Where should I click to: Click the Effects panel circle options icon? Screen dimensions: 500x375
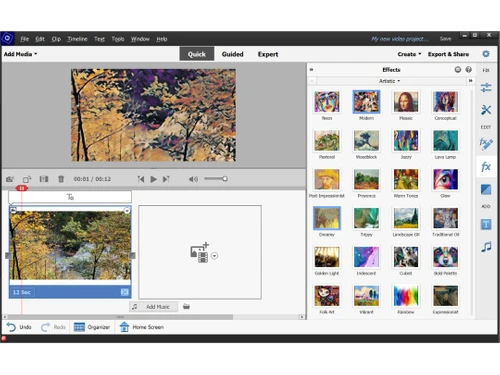[x=458, y=69]
